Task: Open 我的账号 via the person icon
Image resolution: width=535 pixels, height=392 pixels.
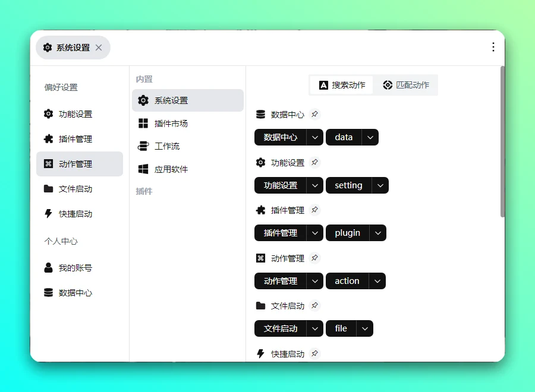Action: (x=49, y=267)
